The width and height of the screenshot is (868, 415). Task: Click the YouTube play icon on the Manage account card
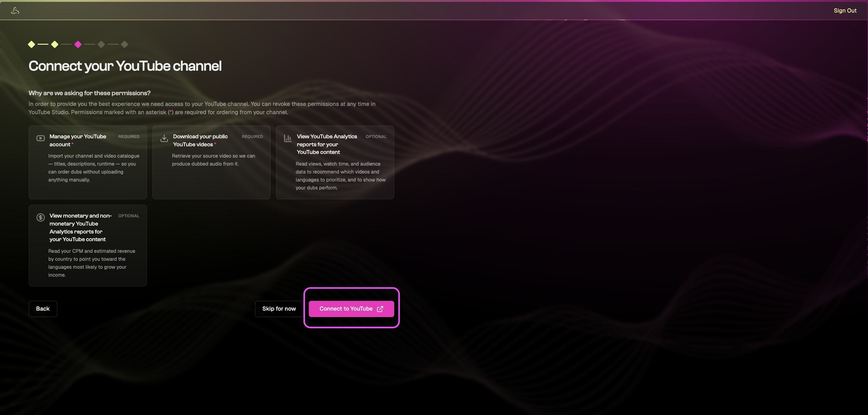[x=40, y=138]
